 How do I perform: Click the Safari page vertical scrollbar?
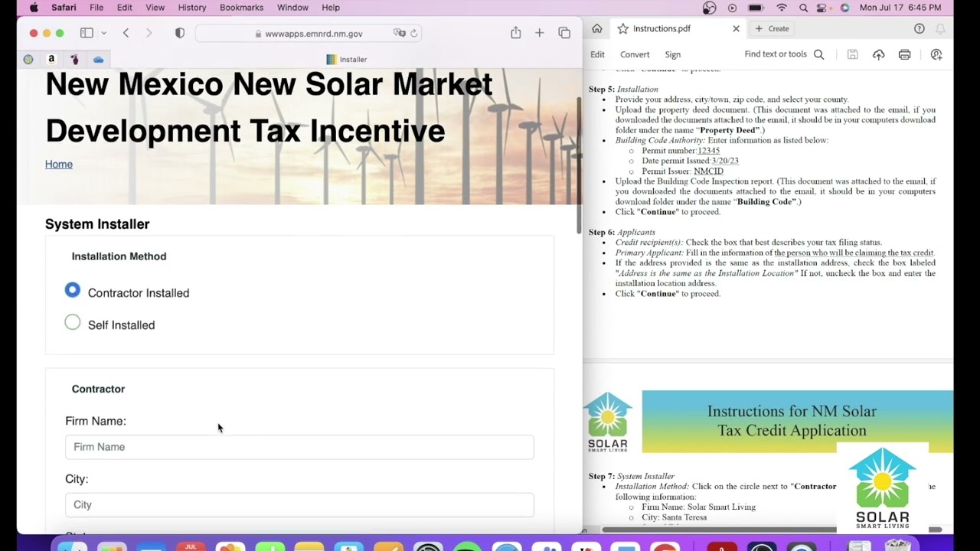click(x=580, y=166)
